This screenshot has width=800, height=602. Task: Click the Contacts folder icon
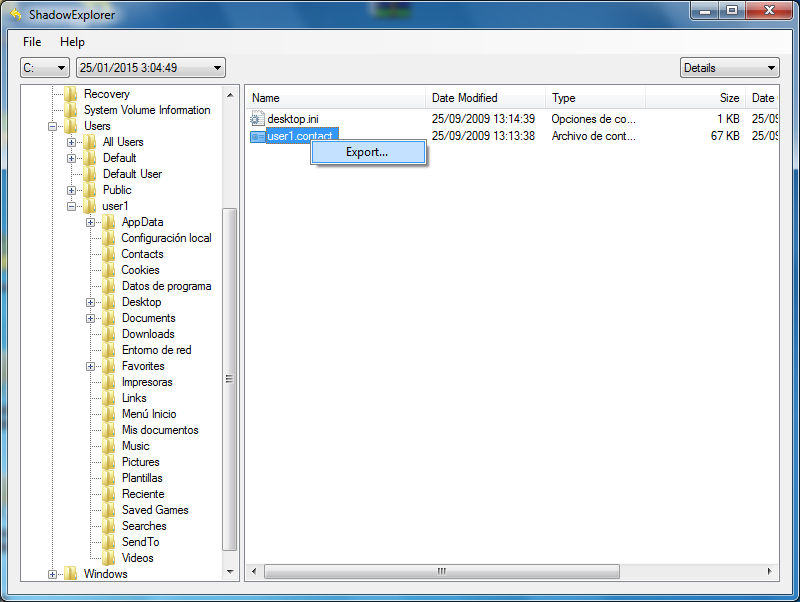108,254
